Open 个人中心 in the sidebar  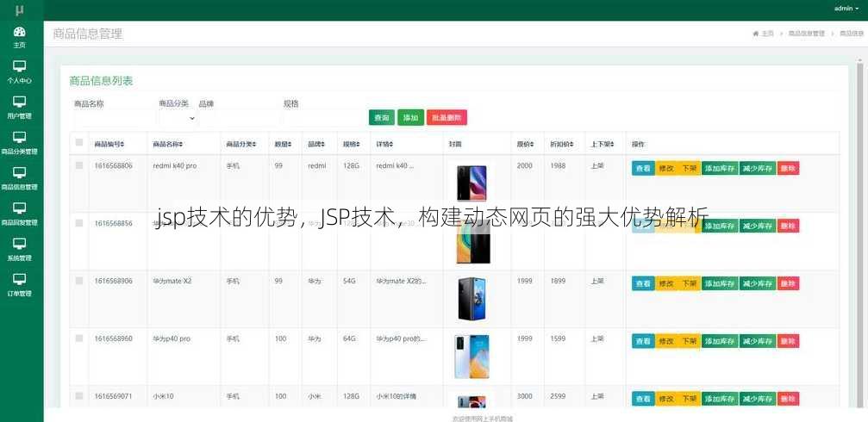[19, 72]
